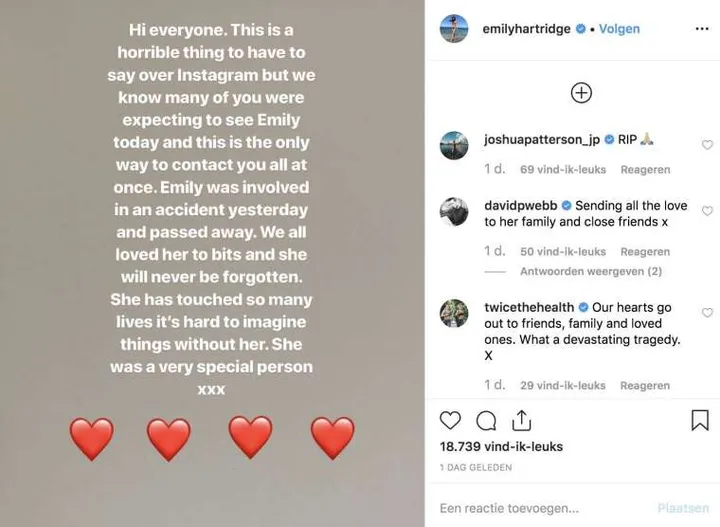
Task: Save the post with the bookmark icon
Action: point(700,421)
